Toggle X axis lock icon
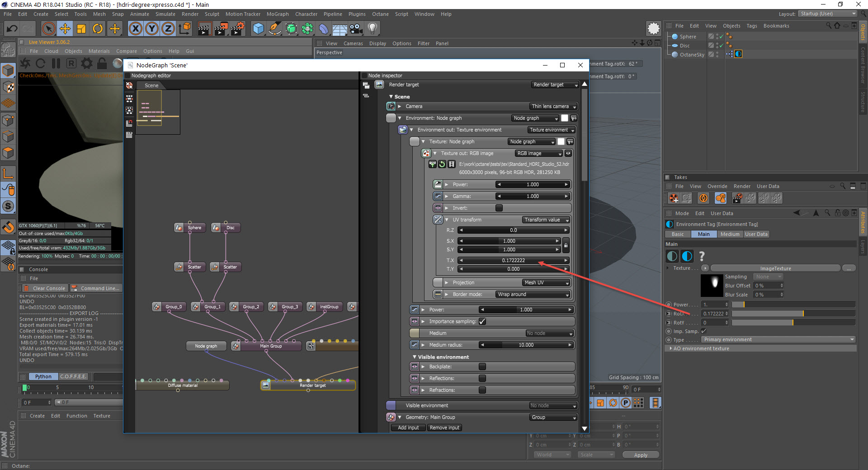Image resolution: width=868 pixels, height=470 pixels. pyautogui.click(x=135, y=29)
